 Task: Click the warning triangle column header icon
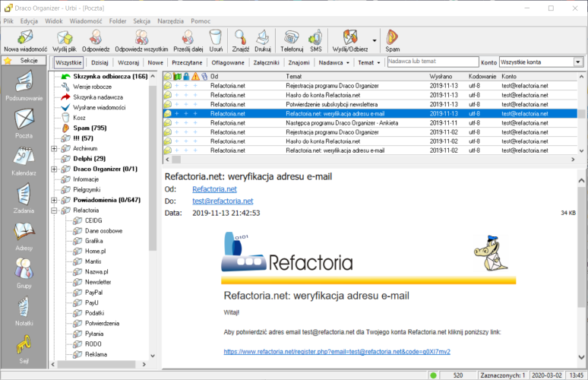(x=195, y=77)
